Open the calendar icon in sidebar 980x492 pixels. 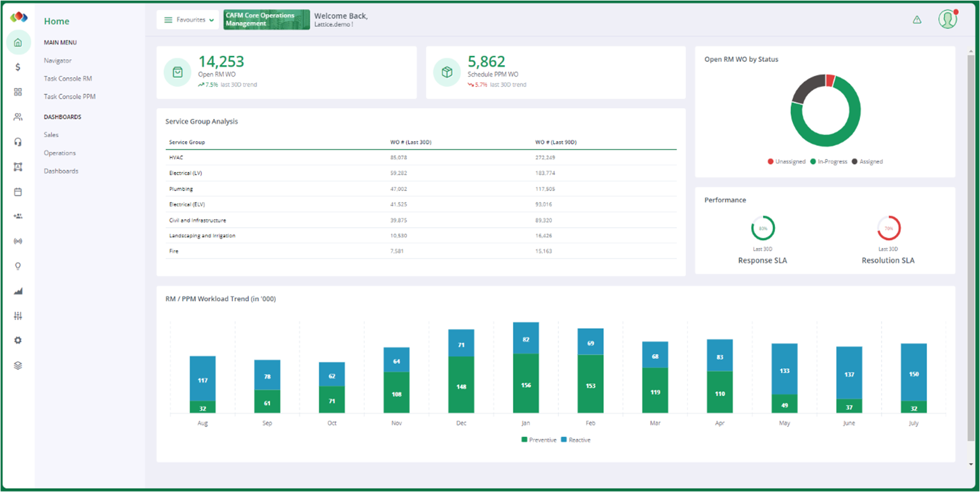point(18,192)
